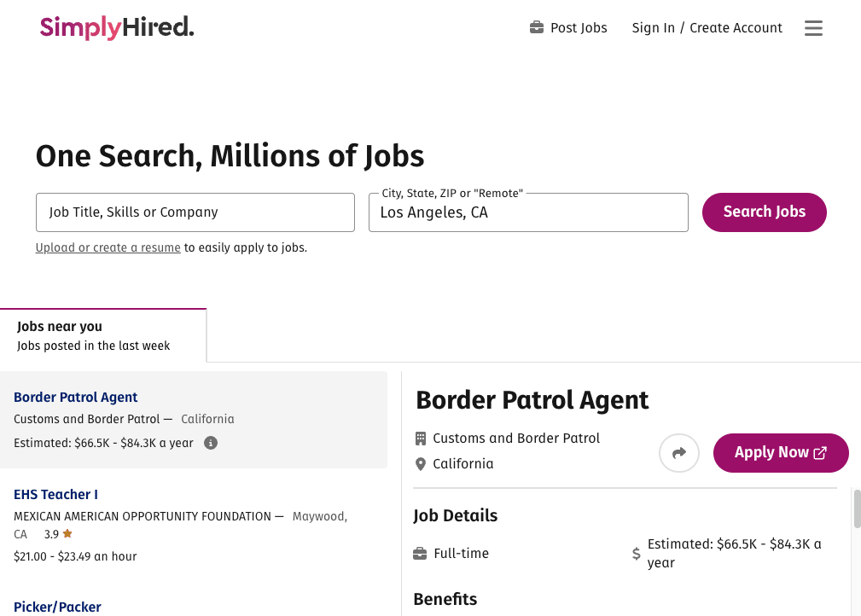Click the Post Jobs link
Image resolution: width=861 pixels, height=616 pixels.
(x=578, y=28)
